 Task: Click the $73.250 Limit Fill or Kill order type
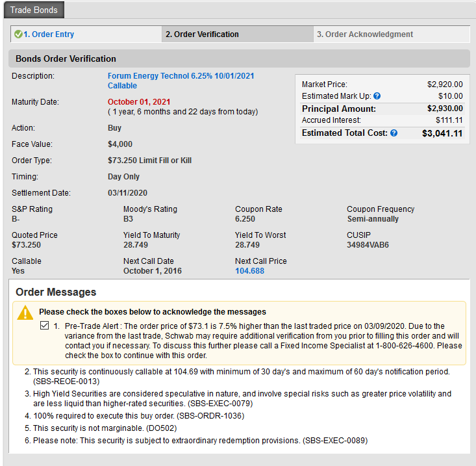[149, 161]
